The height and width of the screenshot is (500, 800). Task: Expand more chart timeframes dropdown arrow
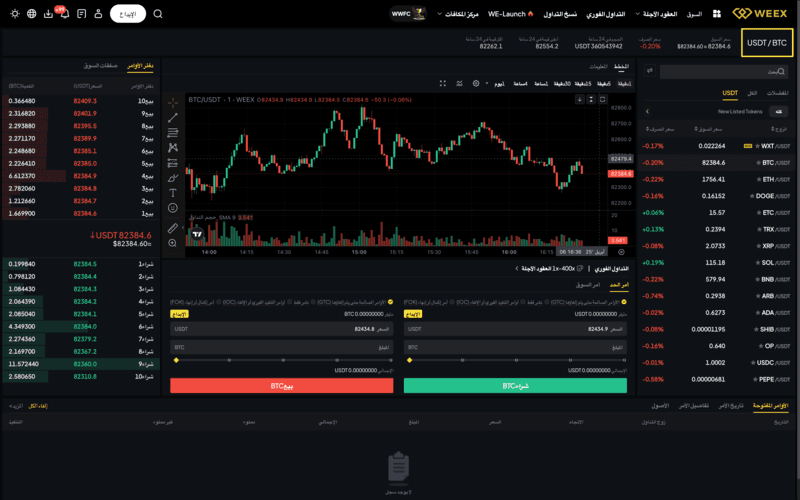pos(487,84)
